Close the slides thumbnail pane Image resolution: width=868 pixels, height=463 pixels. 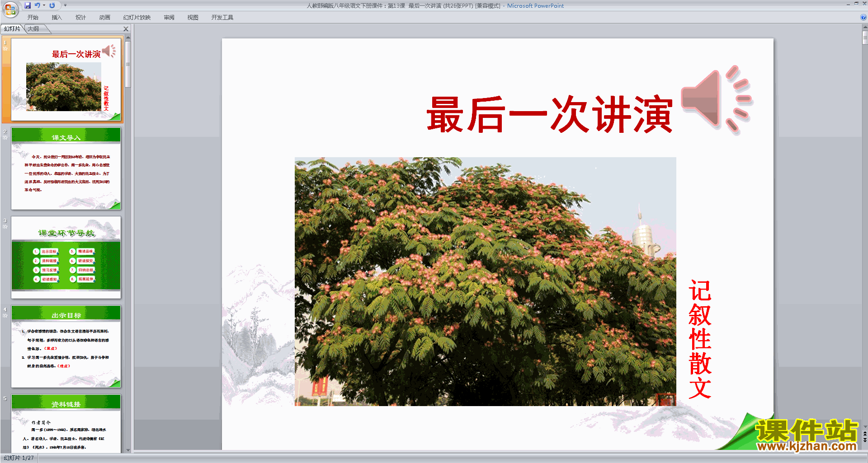pos(126,29)
